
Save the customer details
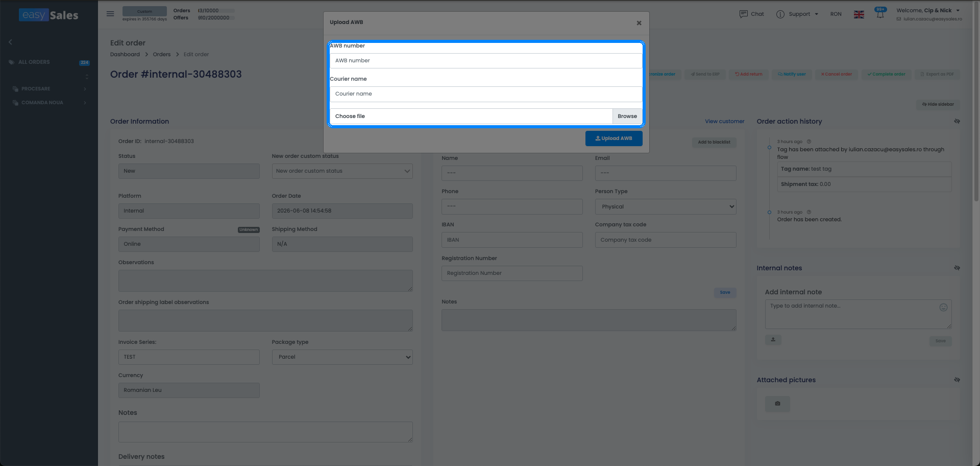coord(725,293)
